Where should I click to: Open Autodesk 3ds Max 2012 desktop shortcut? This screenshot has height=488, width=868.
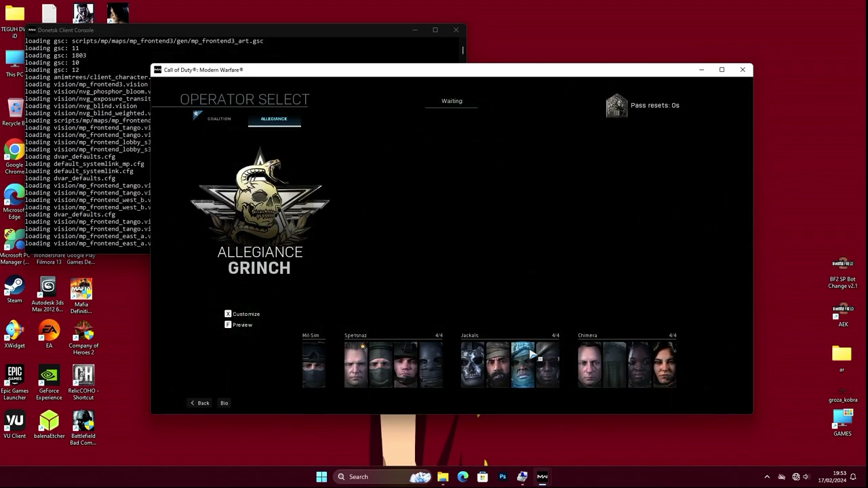pos(48,295)
